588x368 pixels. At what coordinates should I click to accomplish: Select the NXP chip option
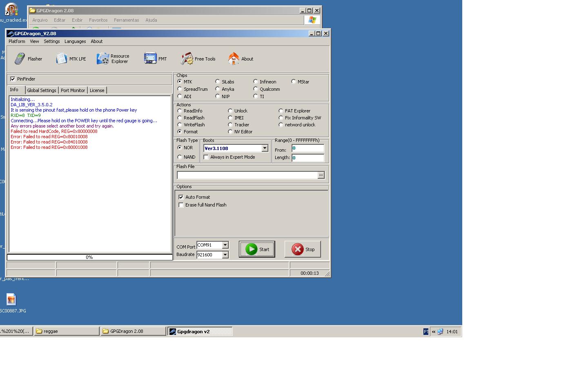pyautogui.click(x=218, y=96)
